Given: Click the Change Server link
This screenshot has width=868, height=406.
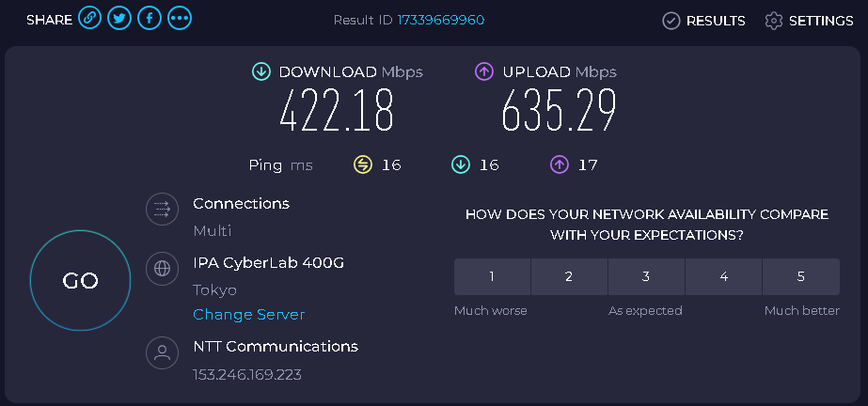Looking at the screenshot, I should point(248,315).
